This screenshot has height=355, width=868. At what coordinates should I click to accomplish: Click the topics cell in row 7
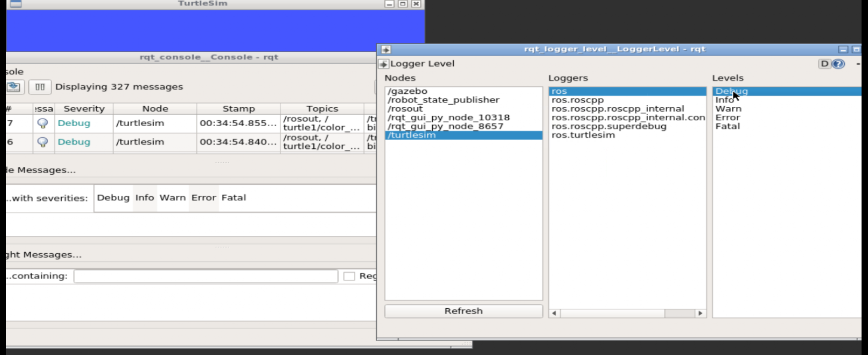(322, 123)
